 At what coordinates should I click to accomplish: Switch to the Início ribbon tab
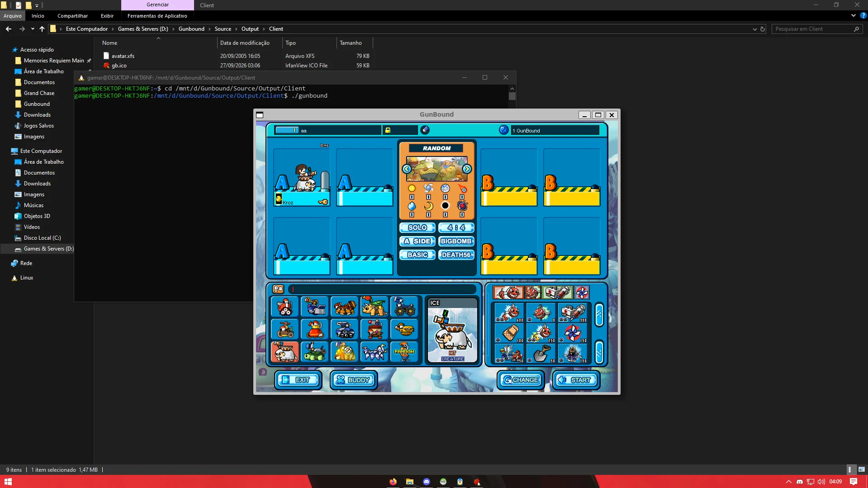pos(38,16)
